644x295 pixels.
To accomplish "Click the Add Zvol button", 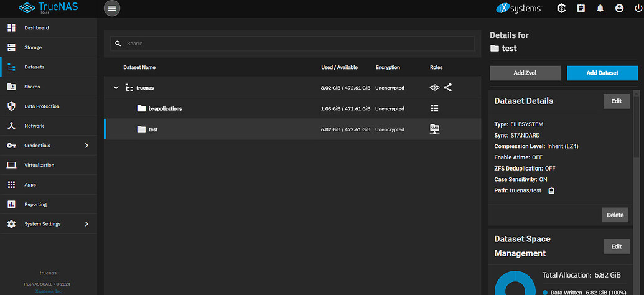I will (525, 73).
